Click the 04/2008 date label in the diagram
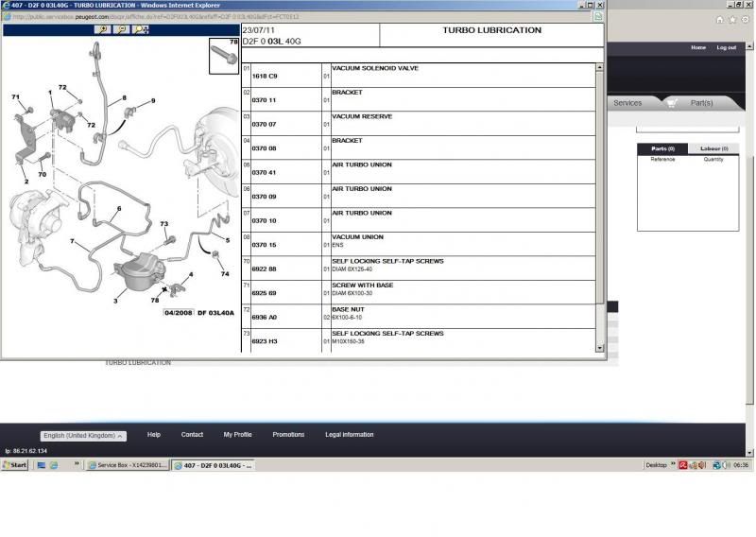The width and height of the screenshot is (756, 537). (179, 313)
